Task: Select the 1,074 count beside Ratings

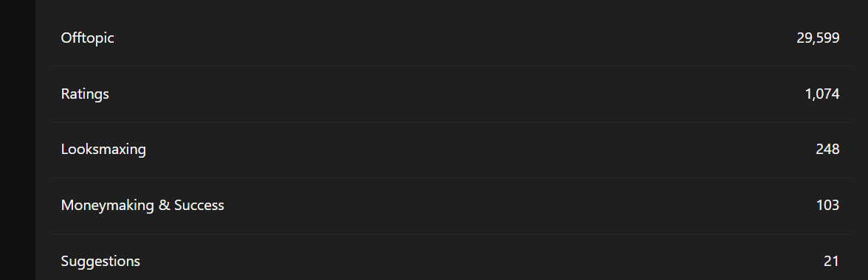Action: (822, 94)
